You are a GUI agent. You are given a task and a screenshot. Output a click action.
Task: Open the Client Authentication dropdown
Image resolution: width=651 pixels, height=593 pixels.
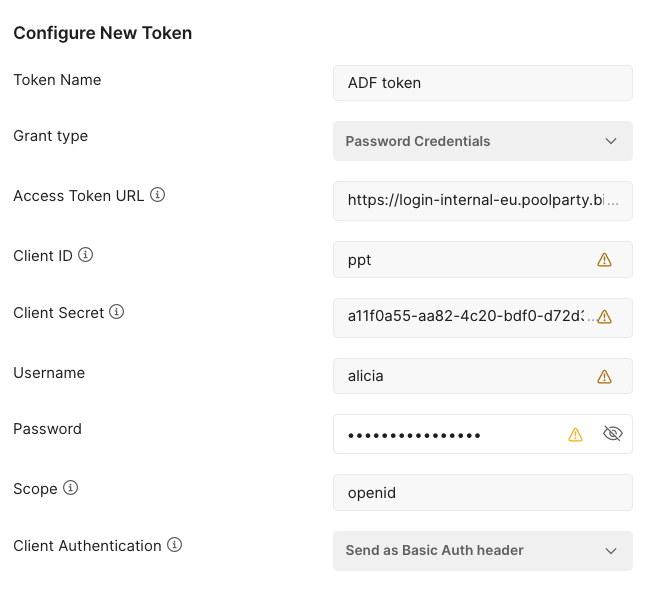(x=482, y=550)
